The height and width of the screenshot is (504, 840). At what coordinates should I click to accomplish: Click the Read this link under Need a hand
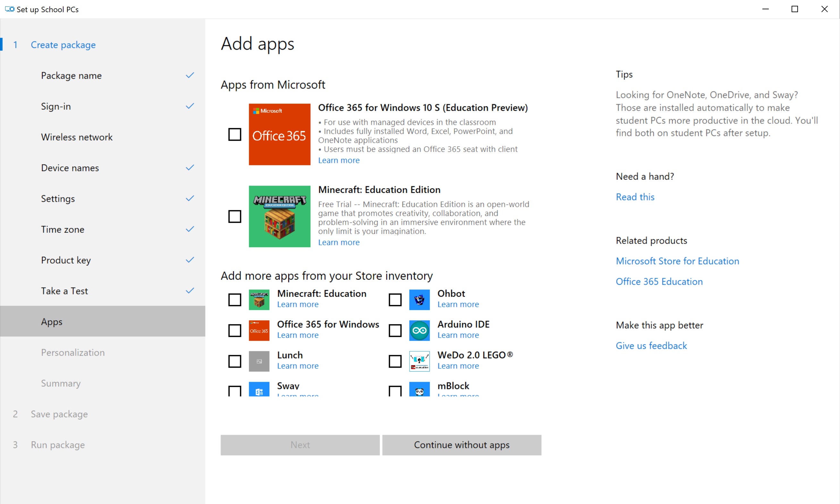(x=635, y=197)
